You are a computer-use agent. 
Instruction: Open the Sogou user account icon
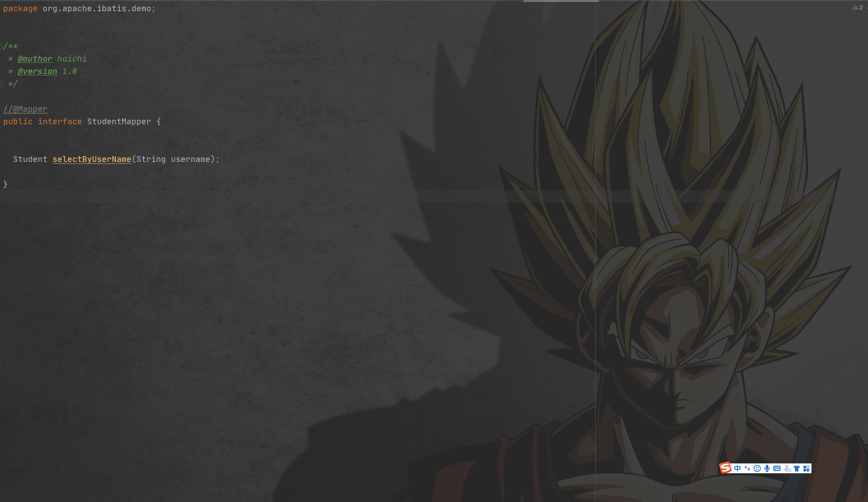point(787,468)
